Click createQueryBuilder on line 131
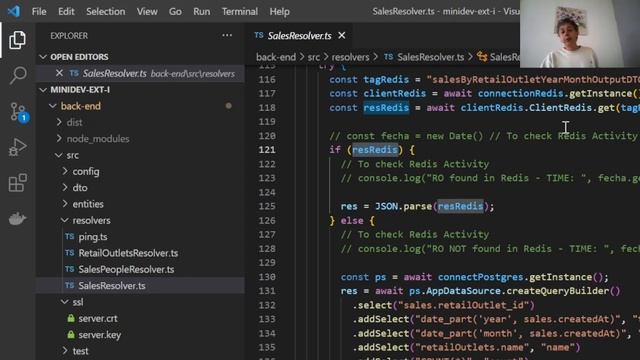This screenshot has height=360, width=640. pos(558,291)
